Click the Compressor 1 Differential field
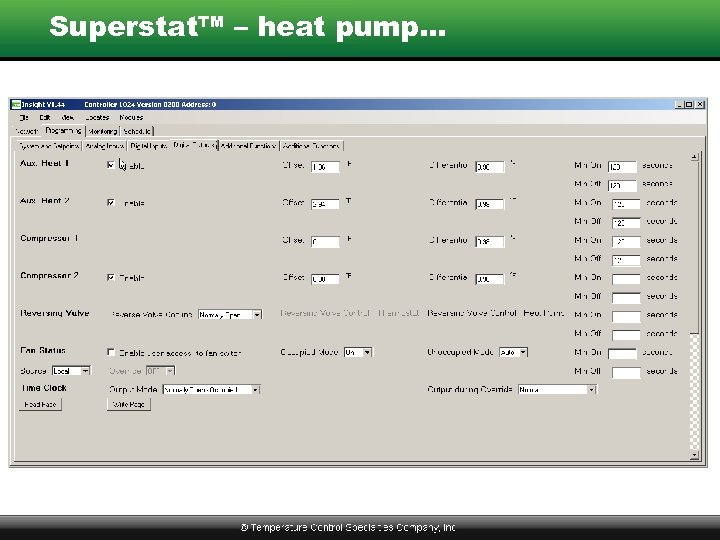720x540 pixels. click(489, 242)
